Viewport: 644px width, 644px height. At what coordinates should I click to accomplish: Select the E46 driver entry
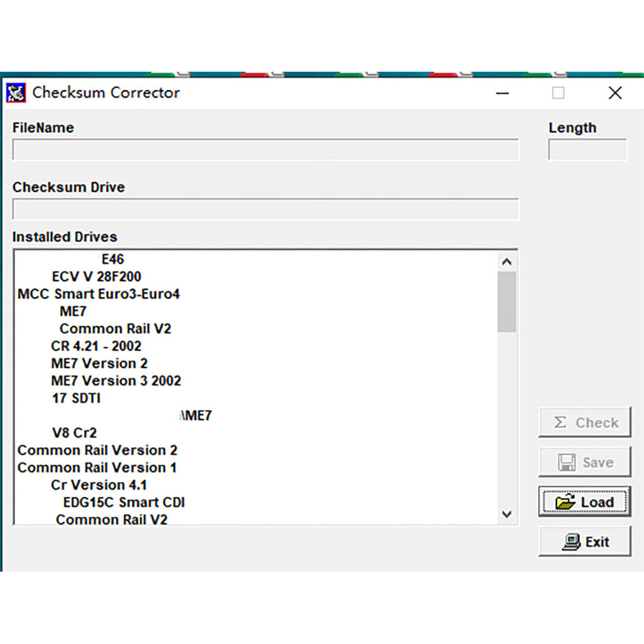tap(114, 258)
